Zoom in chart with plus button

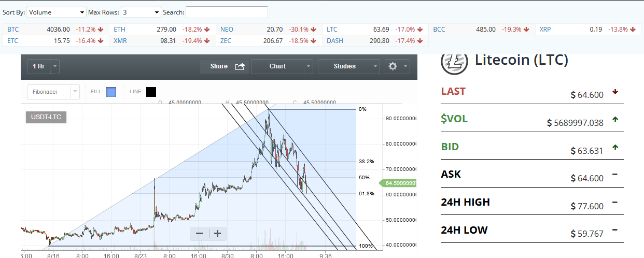(218, 234)
